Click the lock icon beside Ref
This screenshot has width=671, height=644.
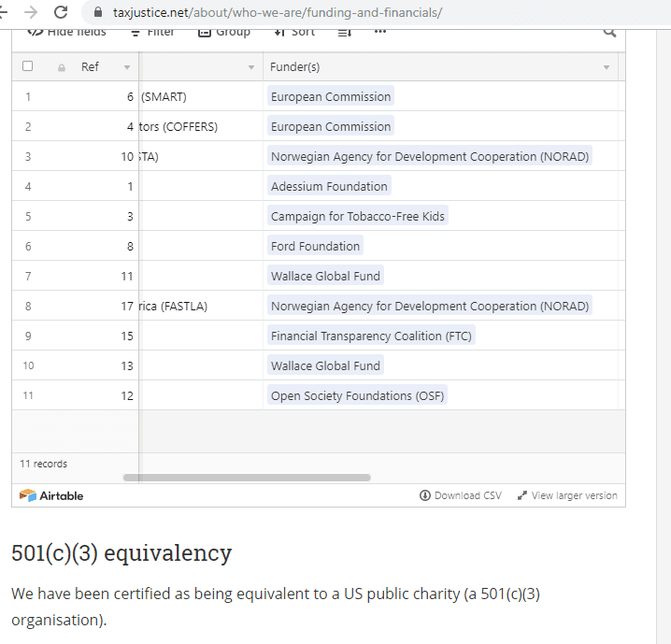(x=62, y=67)
